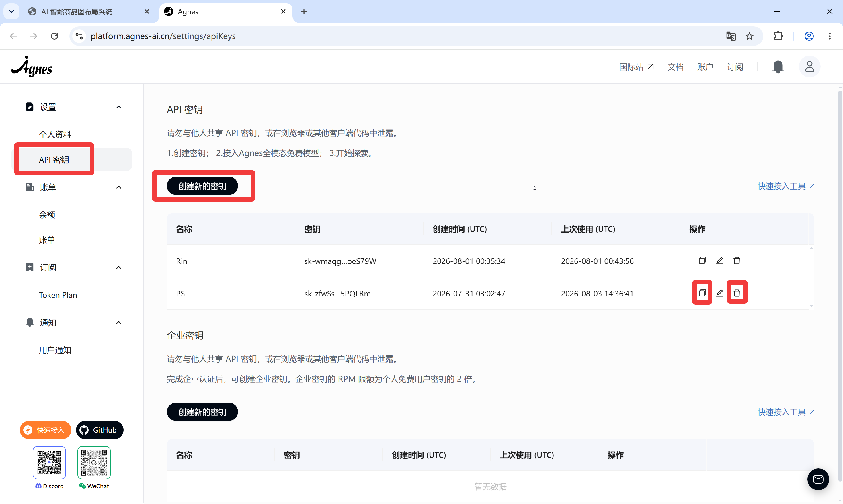Go back to the previous page
The width and height of the screenshot is (843, 504).
(13, 36)
